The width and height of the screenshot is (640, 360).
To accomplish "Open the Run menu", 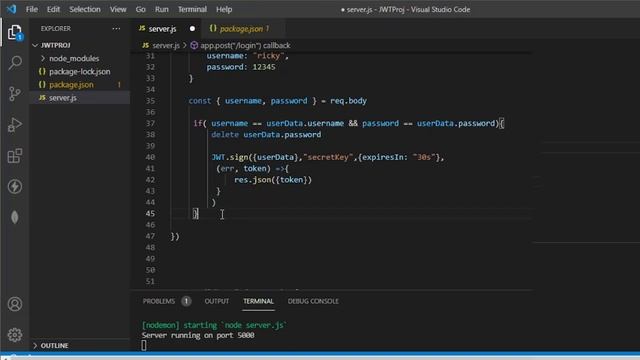I will tap(162, 9).
